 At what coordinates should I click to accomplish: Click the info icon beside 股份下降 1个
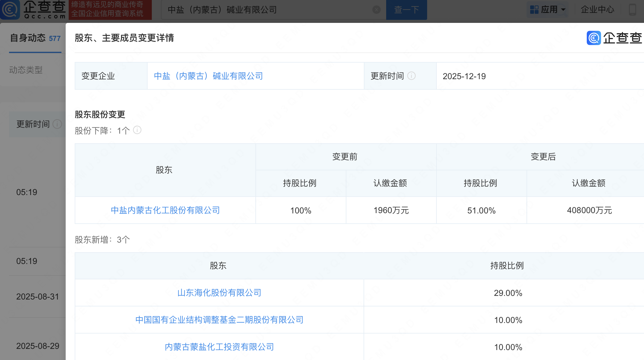click(137, 130)
